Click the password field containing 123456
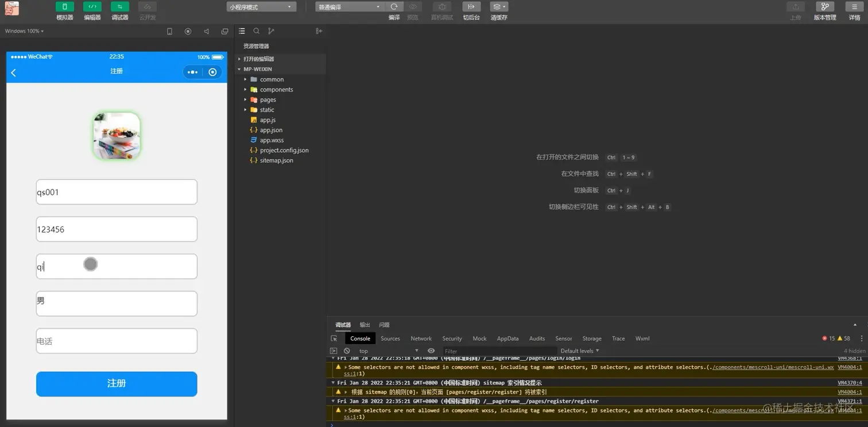 tap(117, 229)
